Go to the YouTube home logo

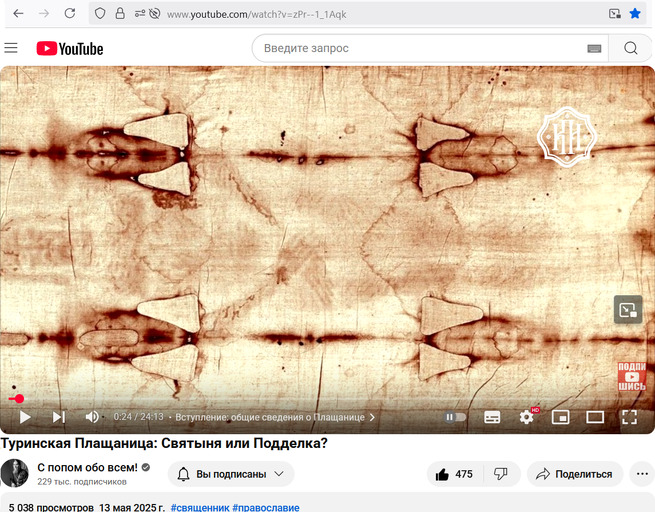coord(70,48)
